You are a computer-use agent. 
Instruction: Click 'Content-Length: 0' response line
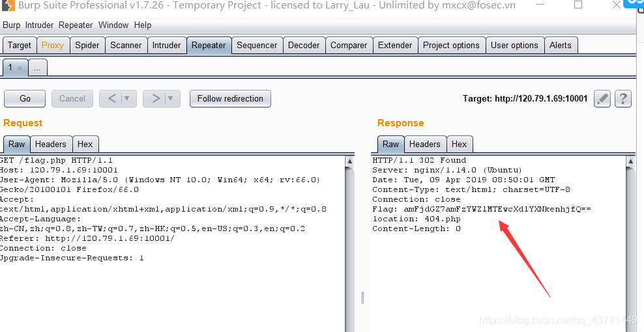[x=417, y=228]
